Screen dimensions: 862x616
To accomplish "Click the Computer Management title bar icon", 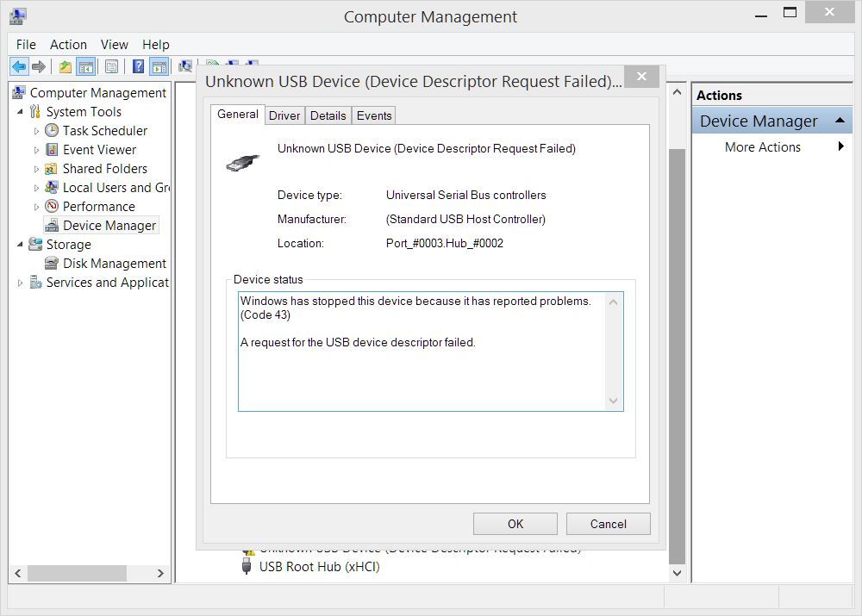I will pos(17,16).
